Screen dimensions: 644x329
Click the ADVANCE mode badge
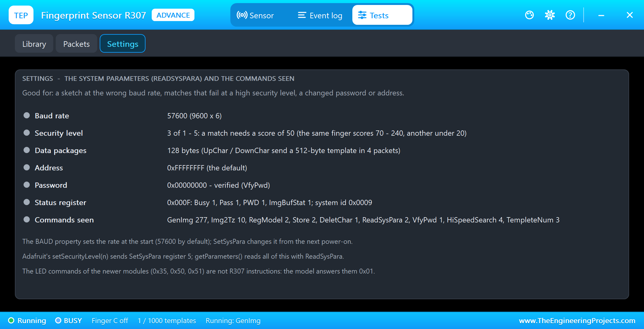(173, 15)
